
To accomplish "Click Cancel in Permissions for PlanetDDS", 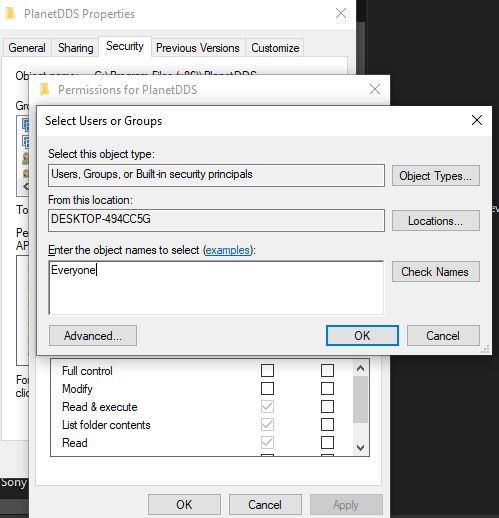I will point(265,504).
